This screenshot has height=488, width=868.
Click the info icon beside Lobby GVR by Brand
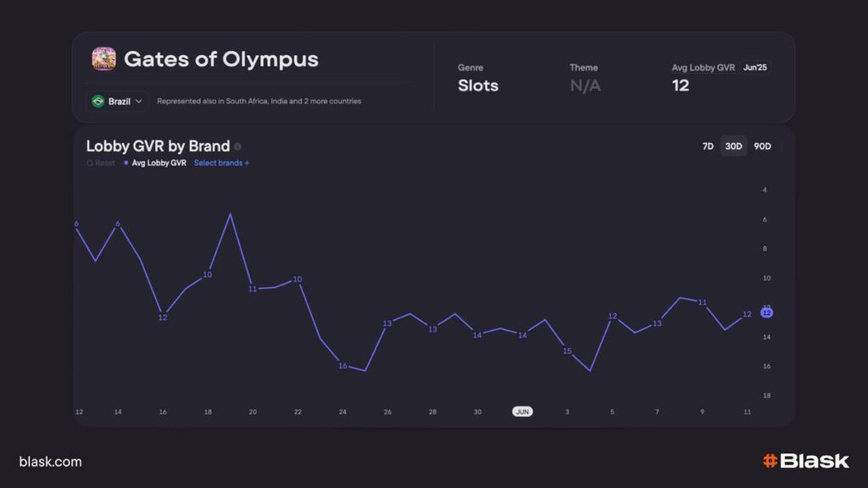coord(237,147)
